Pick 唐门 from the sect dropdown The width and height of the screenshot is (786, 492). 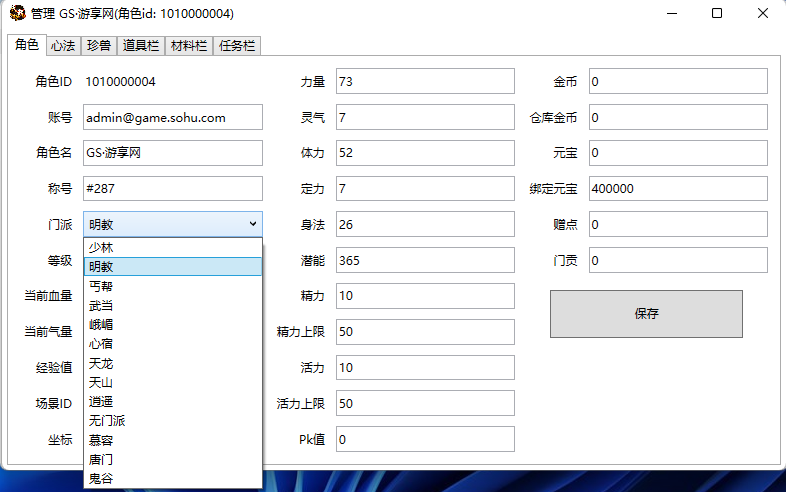[101, 460]
